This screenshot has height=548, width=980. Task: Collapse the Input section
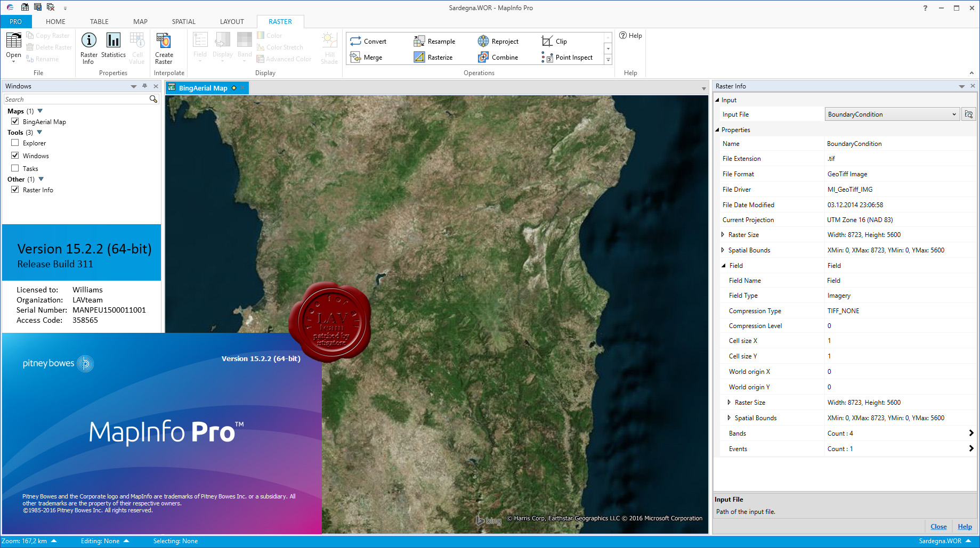[717, 100]
